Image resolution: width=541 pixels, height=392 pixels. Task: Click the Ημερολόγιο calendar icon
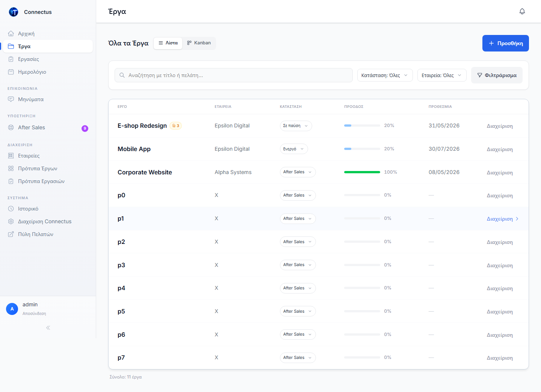pyautogui.click(x=11, y=72)
